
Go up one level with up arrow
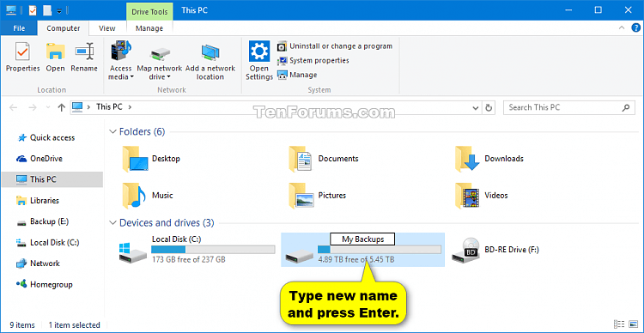(62, 107)
